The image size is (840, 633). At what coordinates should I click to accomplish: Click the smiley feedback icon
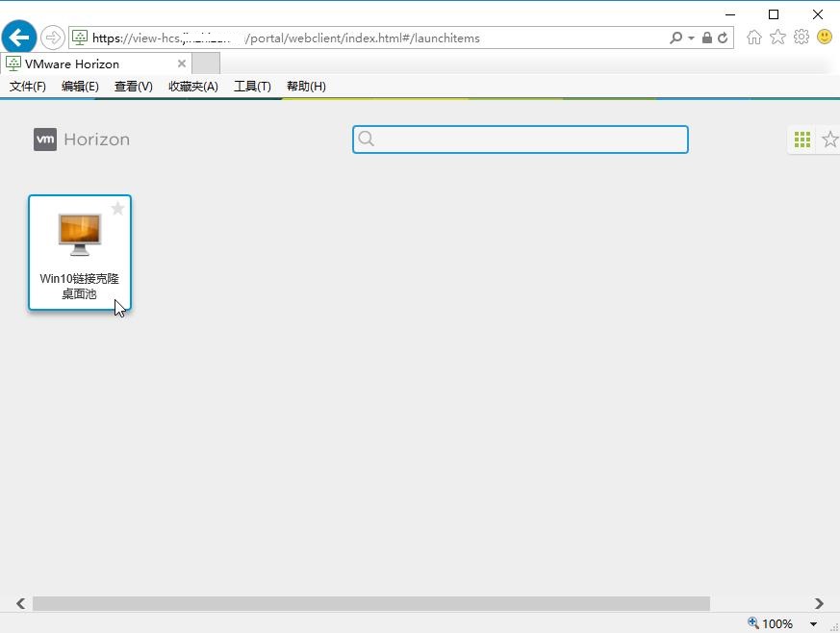pos(825,37)
